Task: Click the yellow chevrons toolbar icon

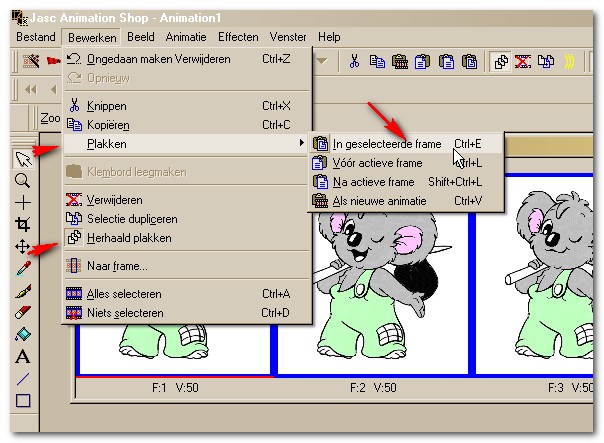Action: (x=569, y=62)
